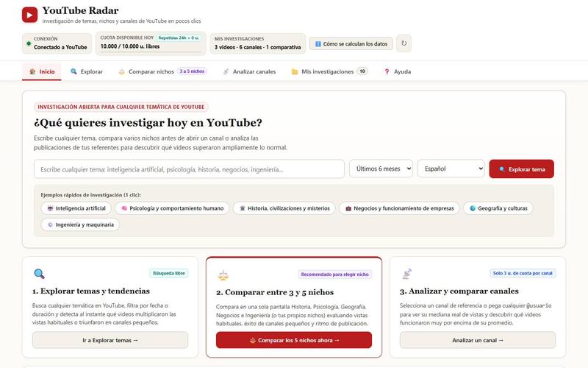Click the icon on Analizar canales tab

click(x=226, y=71)
